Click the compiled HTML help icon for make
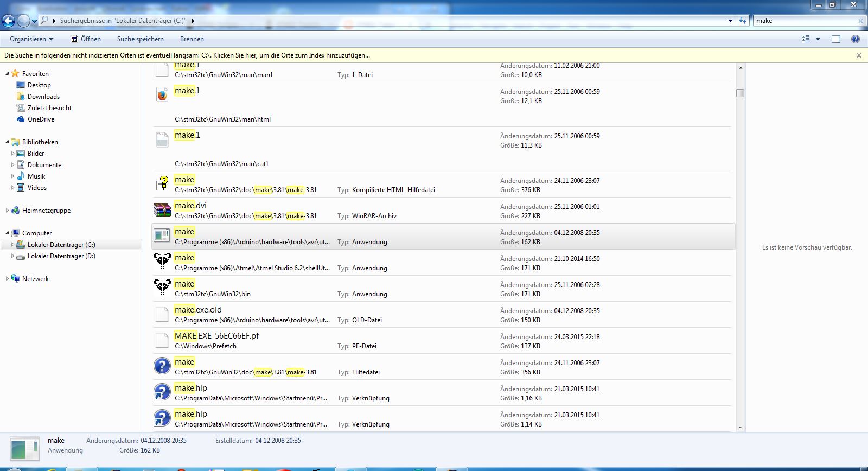The width and height of the screenshot is (868, 471). click(162, 184)
